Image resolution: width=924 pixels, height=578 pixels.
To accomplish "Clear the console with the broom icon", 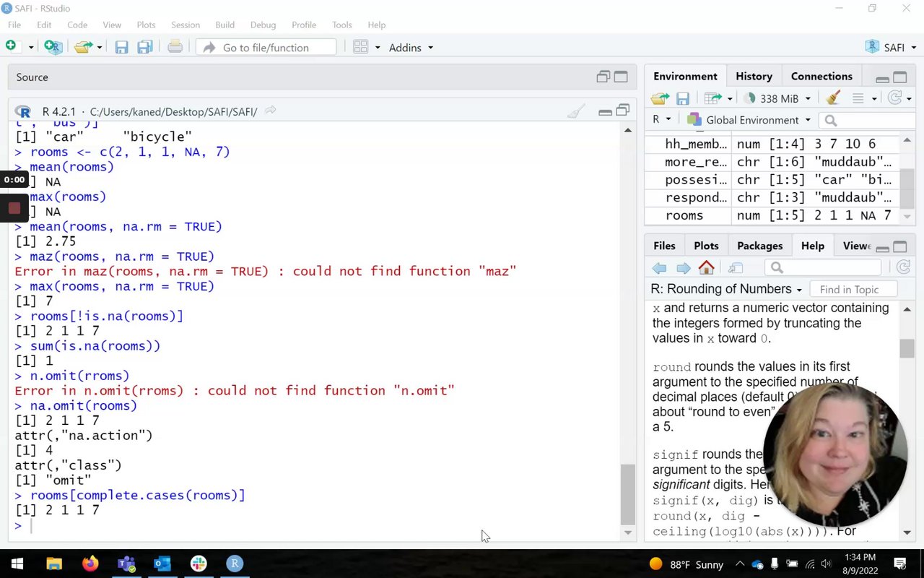I will point(576,111).
